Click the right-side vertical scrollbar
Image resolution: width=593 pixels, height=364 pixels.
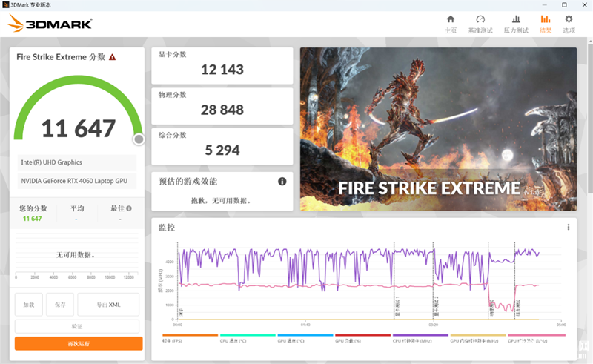pos(590,201)
